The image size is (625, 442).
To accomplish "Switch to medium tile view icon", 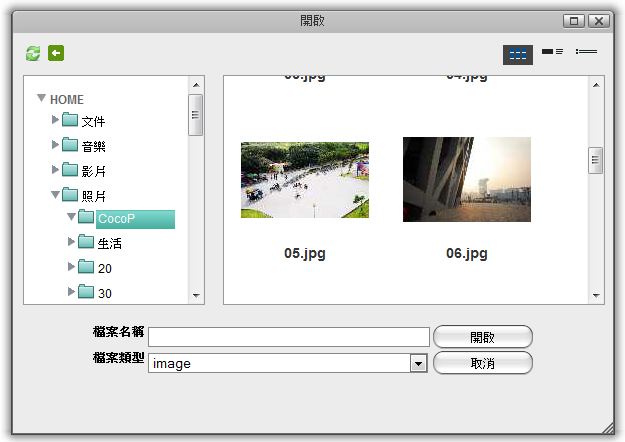I will pyautogui.click(x=552, y=52).
